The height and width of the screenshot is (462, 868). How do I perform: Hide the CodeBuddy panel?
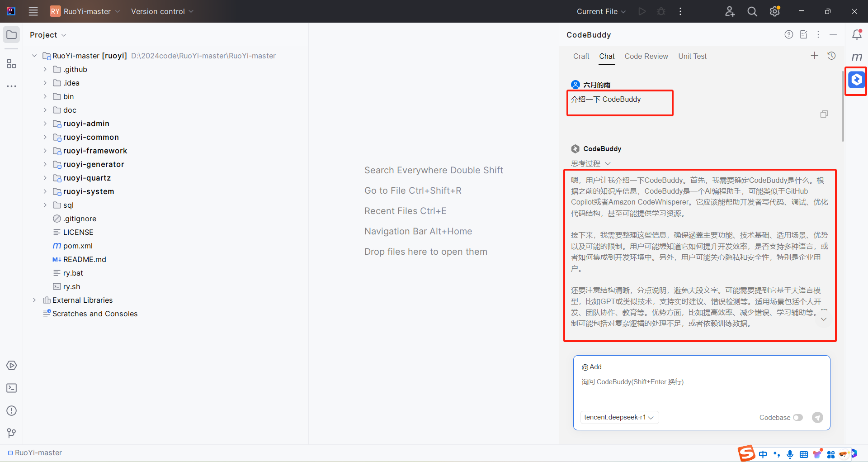pyautogui.click(x=833, y=34)
